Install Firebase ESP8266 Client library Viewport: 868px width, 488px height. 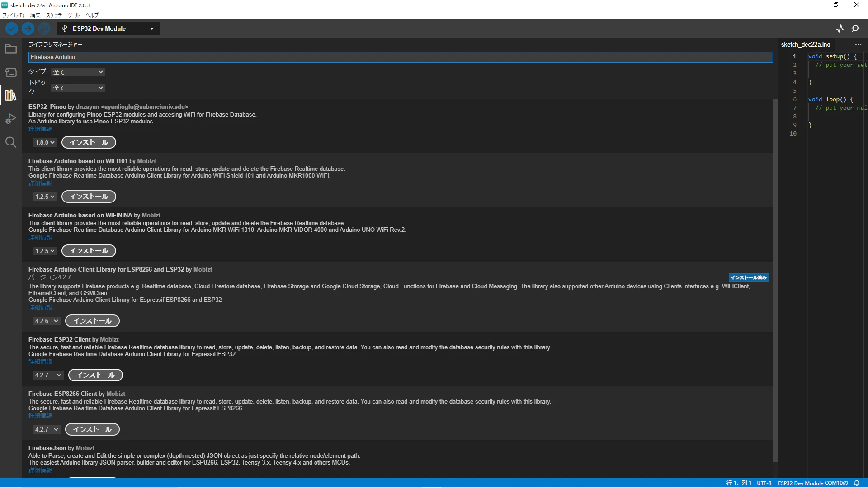tap(92, 429)
